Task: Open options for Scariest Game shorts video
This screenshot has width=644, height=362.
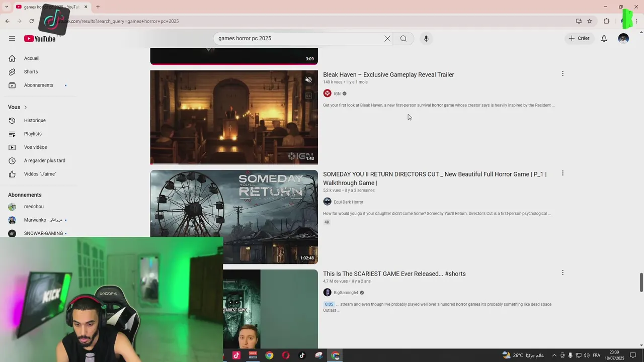Action: click(562, 273)
